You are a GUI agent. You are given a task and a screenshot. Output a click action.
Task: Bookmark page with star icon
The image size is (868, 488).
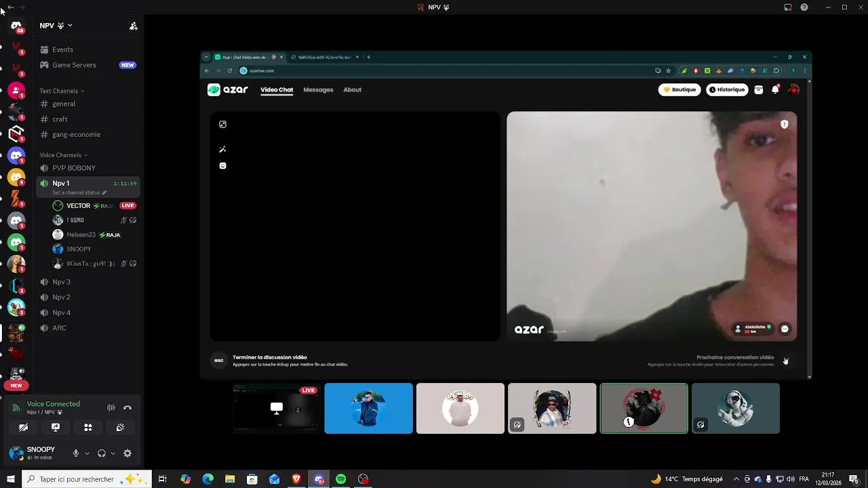click(x=669, y=70)
